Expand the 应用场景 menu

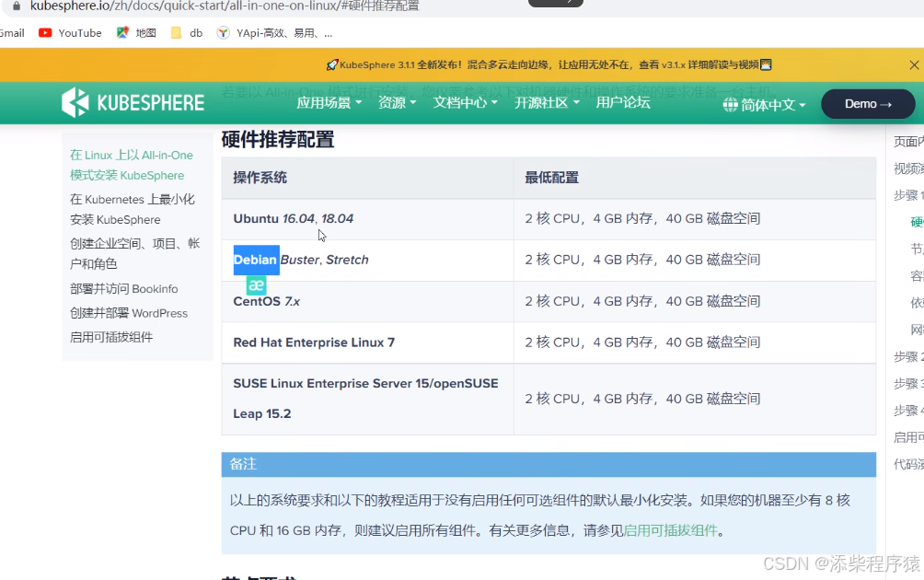(x=329, y=102)
